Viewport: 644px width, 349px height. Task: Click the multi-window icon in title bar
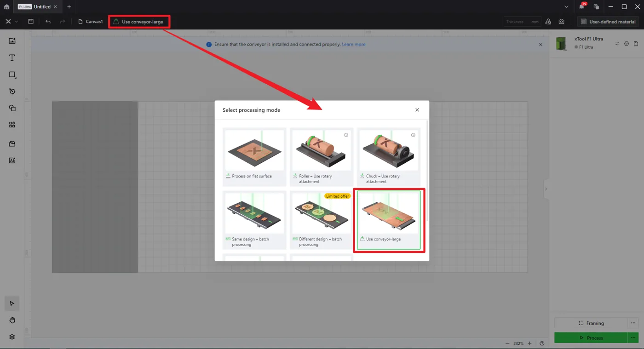click(x=596, y=7)
